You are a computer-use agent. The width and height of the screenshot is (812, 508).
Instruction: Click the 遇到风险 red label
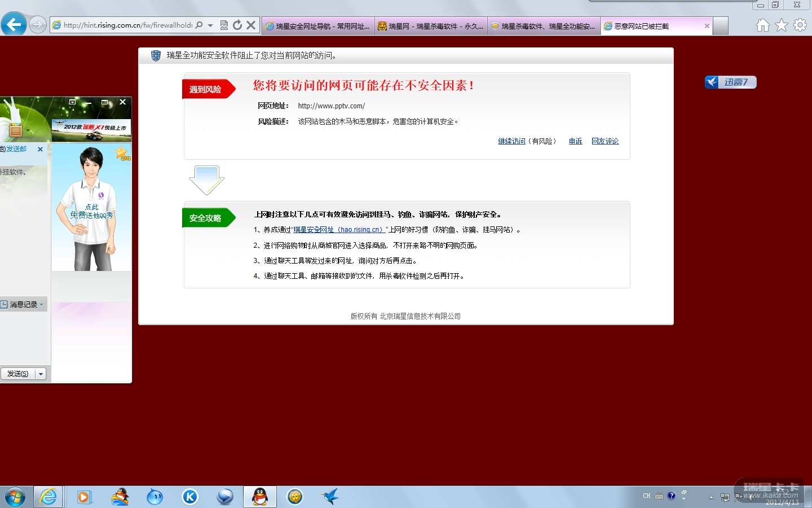pyautogui.click(x=208, y=89)
